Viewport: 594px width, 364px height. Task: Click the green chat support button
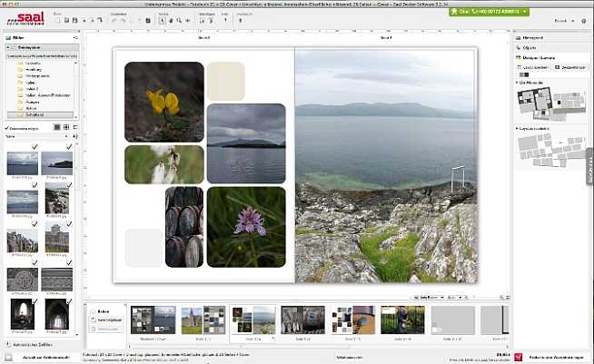[x=489, y=12]
